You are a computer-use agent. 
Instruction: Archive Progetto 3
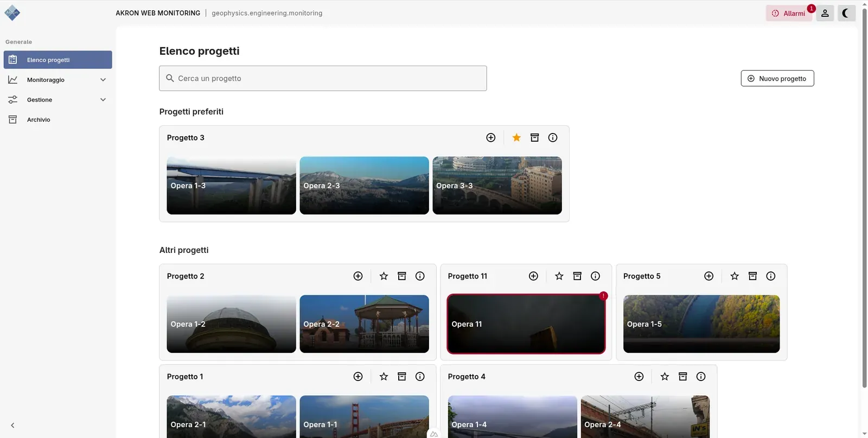[534, 138]
